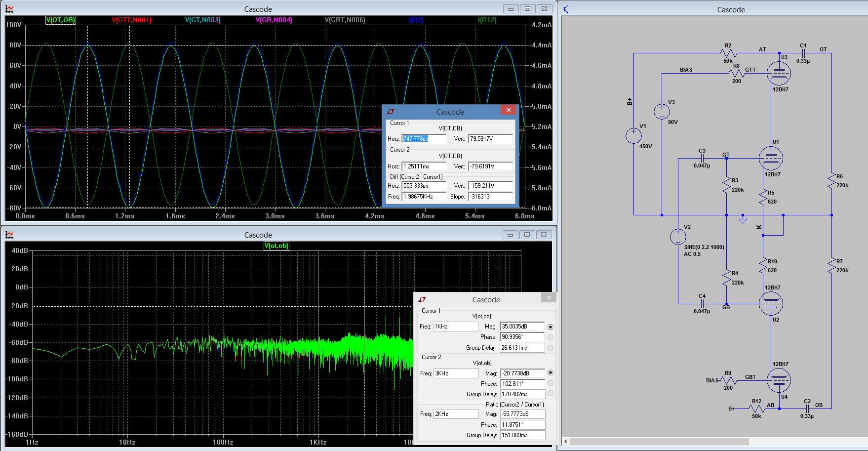Close the time-domain Cascode cursor dialog
The image size is (868, 451).
pyautogui.click(x=508, y=110)
